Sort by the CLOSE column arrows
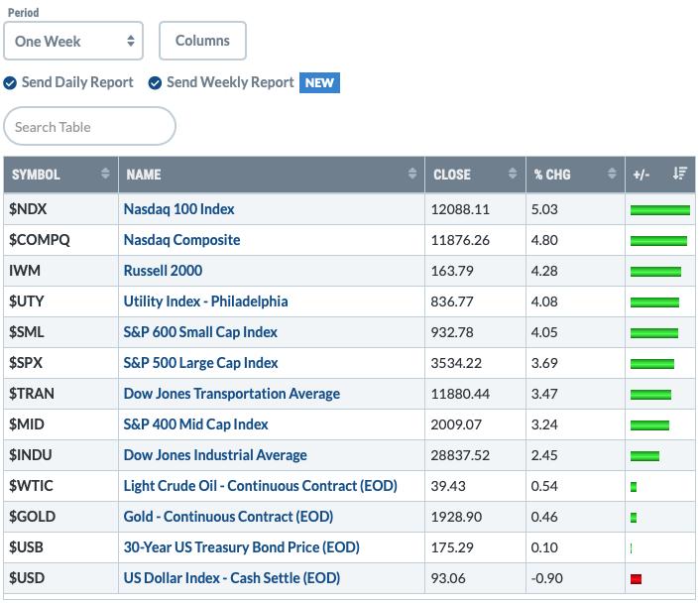700x603 pixels. pos(513,174)
